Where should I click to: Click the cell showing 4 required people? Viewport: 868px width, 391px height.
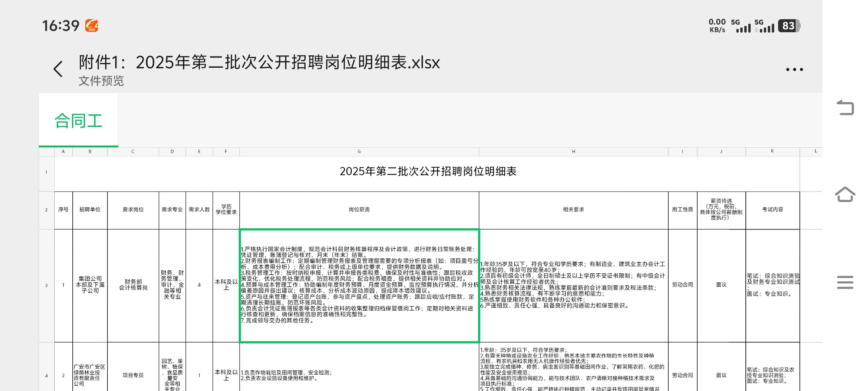[199, 285]
